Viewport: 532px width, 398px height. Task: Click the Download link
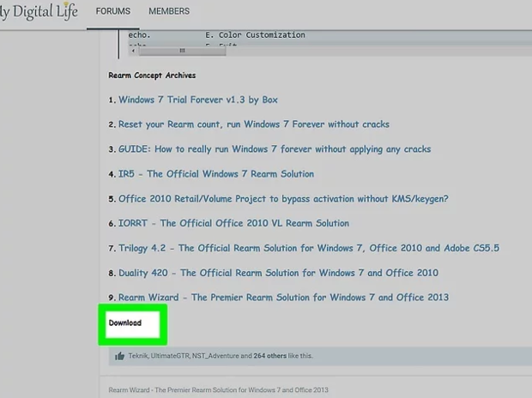pyautogui.click(x=125, y=323)
